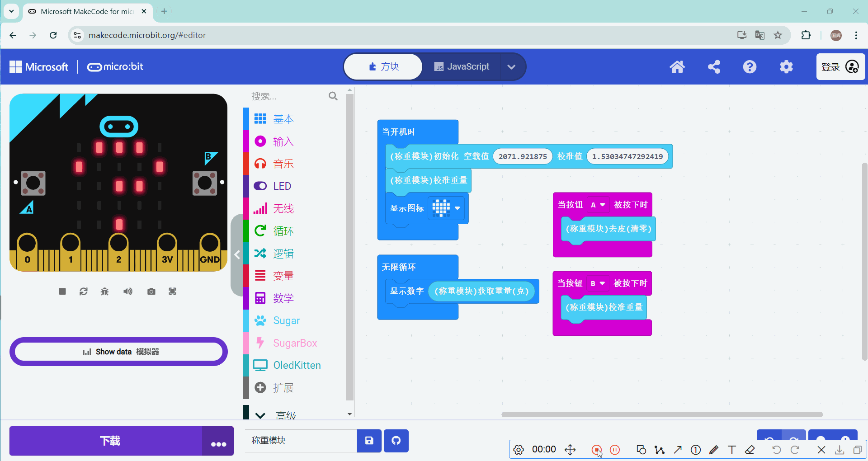The height and width of the screenshot is (461, 868).
Task: Open the 循环 toolbox category
Action: click(x=294, y=231)
